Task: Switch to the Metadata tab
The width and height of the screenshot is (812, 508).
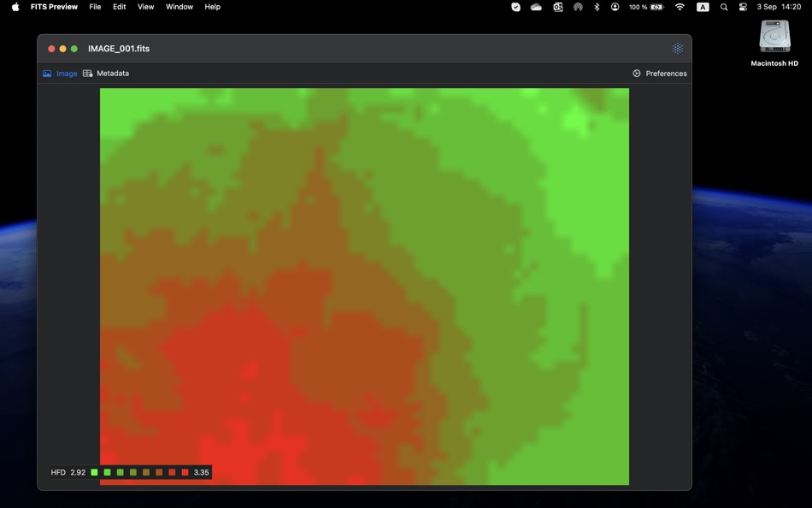Action: [106, 74]
